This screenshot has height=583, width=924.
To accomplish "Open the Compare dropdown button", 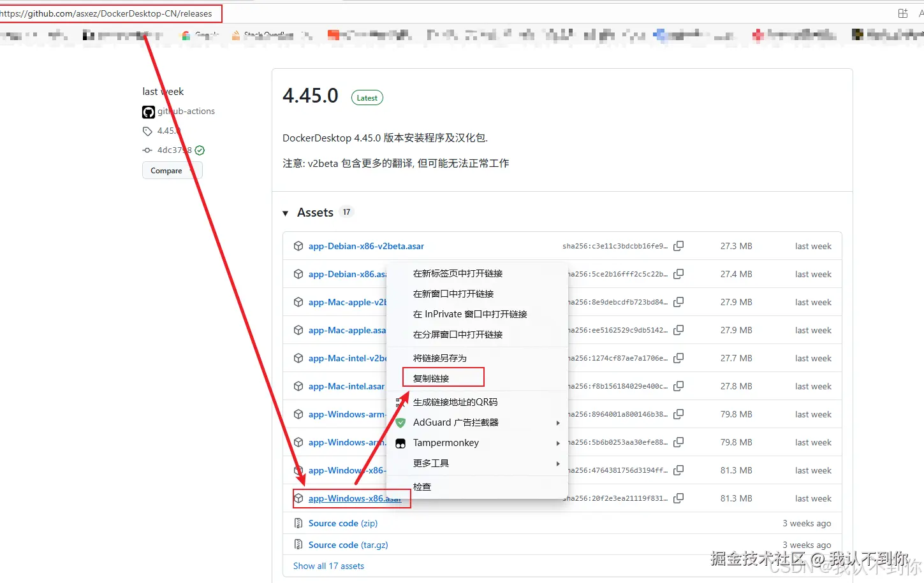I will click(172, 171).
